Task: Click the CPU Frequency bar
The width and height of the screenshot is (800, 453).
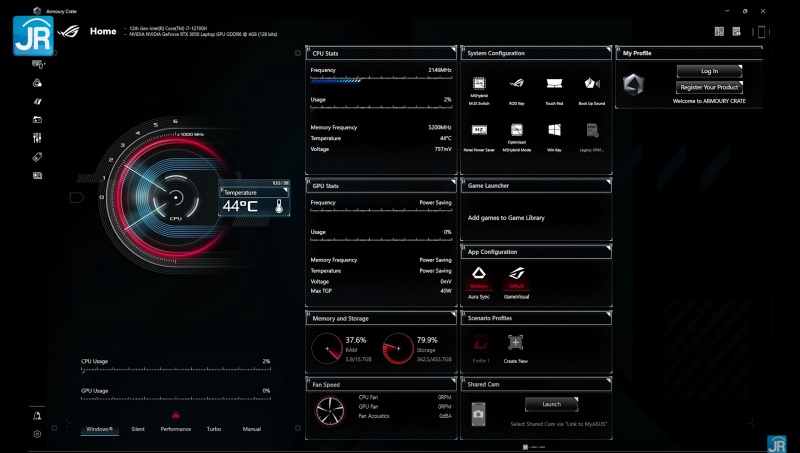Action: coord(381,80)
